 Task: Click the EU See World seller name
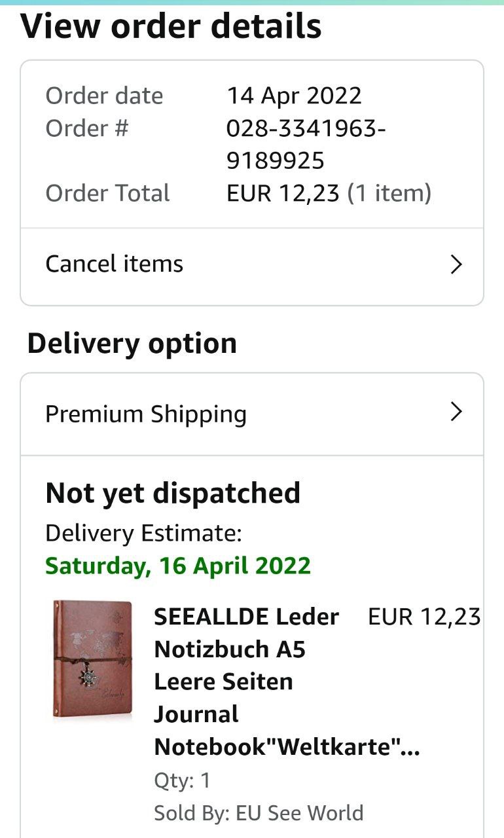[299, 813]
